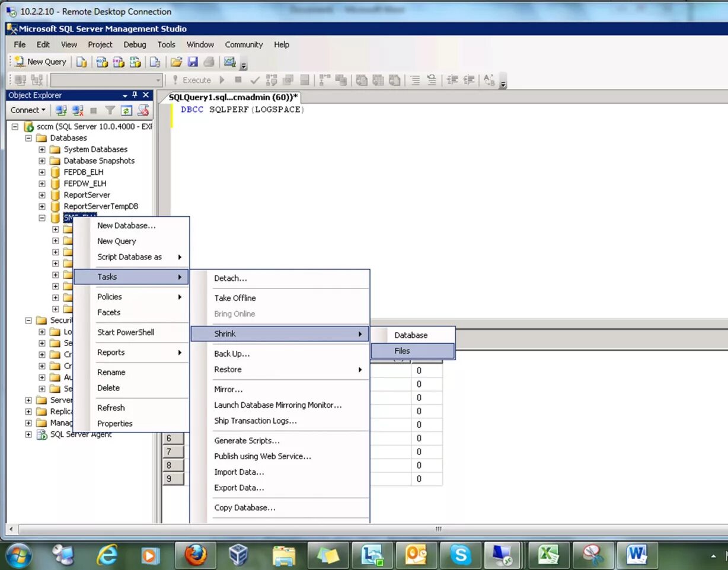Open a Database Engine Query from toolbar

81,62
